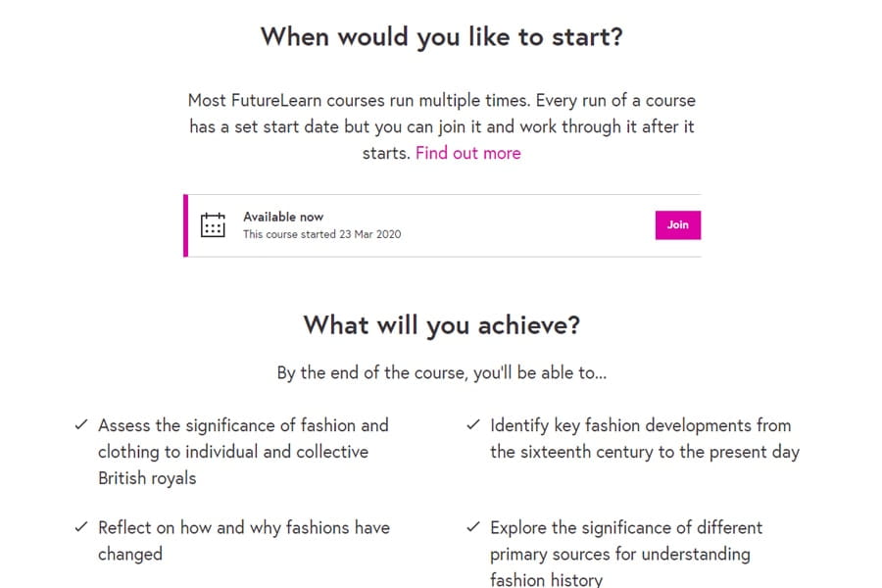The width and height of the screenshot is (882, 588).
Task: Click the What will you achieve heading
Action: tap(441, 324)
